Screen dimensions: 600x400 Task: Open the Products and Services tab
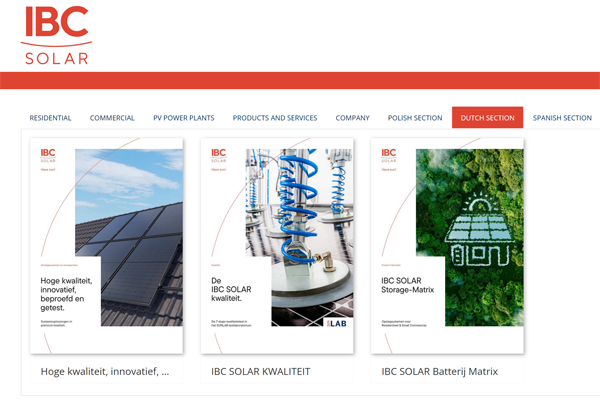(x=275, y=118)
